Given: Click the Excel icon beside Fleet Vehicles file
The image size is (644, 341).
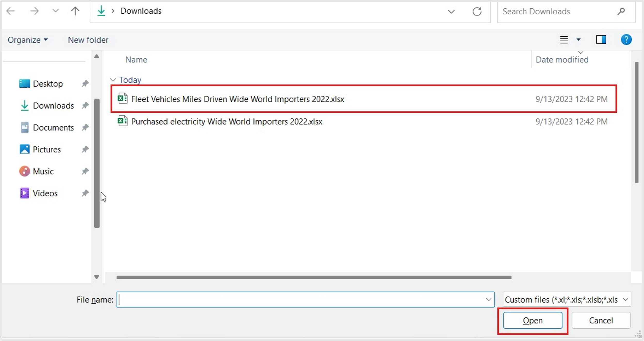Looking at the screenshot, I should [123, 99].
